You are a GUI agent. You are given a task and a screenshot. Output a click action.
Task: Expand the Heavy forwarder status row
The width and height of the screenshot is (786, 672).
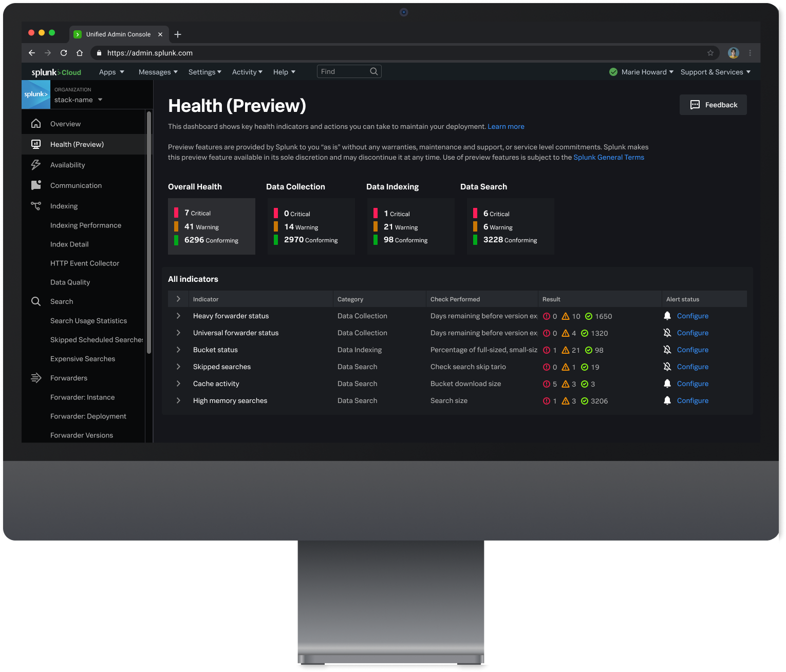point(178,316)
